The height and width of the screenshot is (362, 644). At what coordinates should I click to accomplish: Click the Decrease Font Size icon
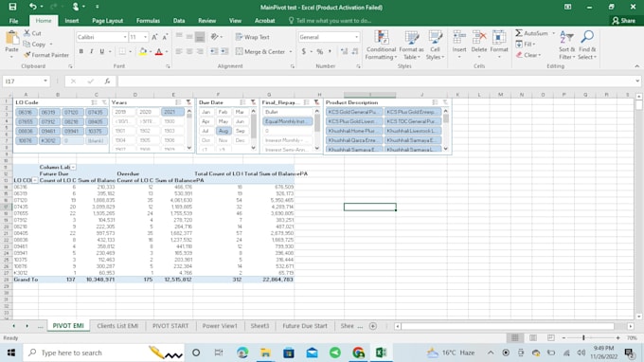tap(165, 37)
